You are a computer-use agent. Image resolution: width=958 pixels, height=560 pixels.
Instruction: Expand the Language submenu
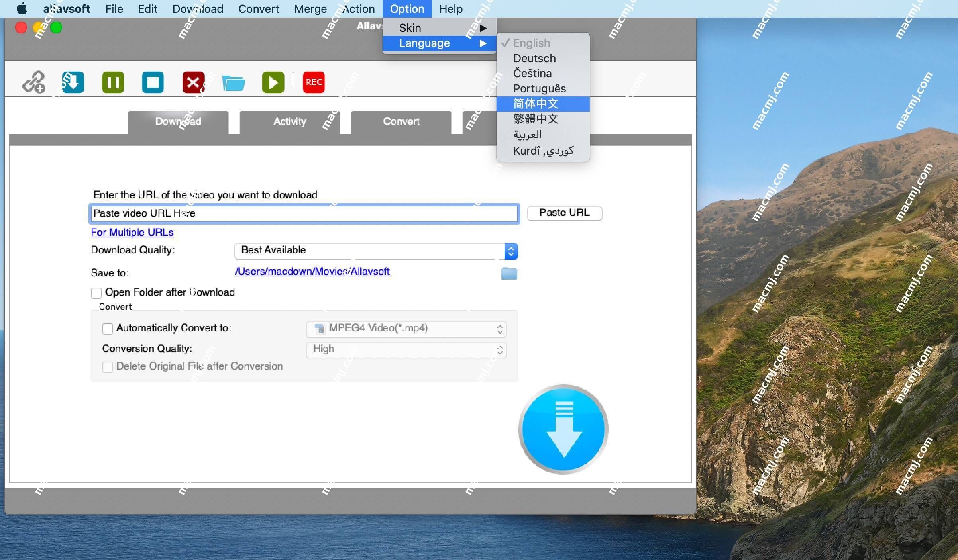tap(439, 43)
